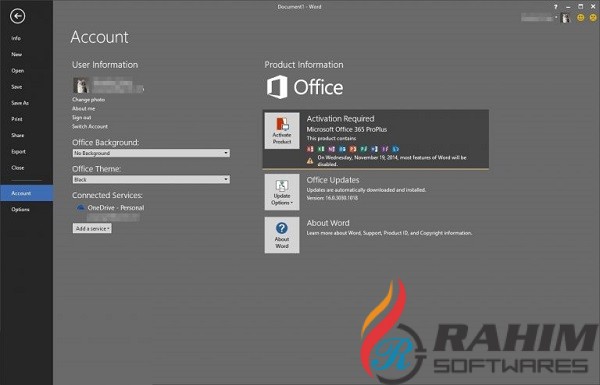Restore down the Word window
600x385 pixels.
click(x=580, y=7)
